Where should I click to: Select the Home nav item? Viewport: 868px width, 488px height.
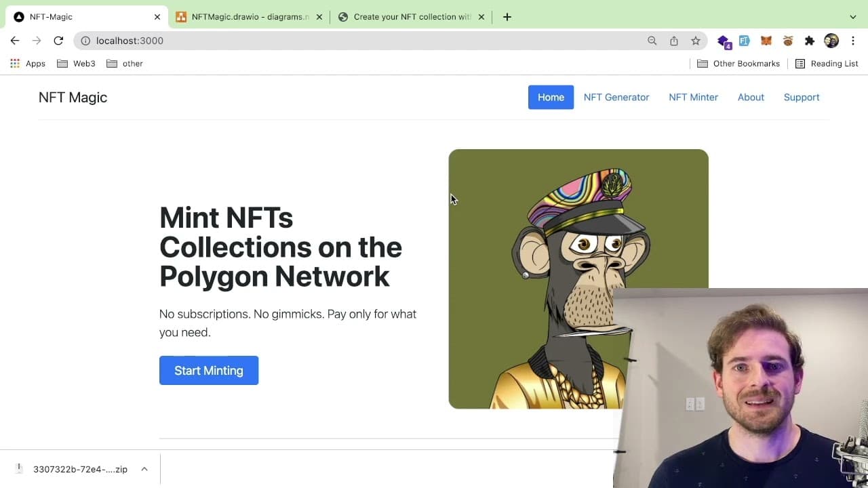click(551, 98)
